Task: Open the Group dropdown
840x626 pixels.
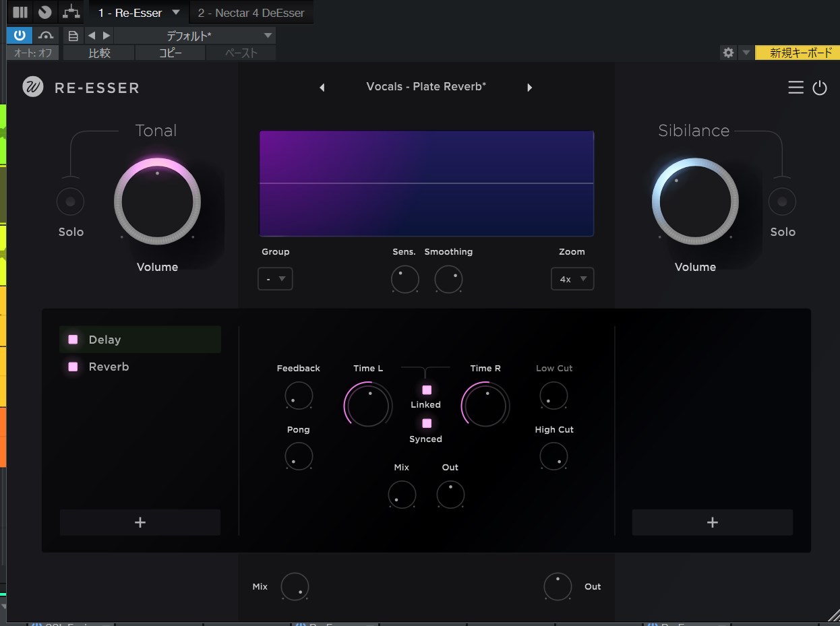Action: tap(275, 279)
